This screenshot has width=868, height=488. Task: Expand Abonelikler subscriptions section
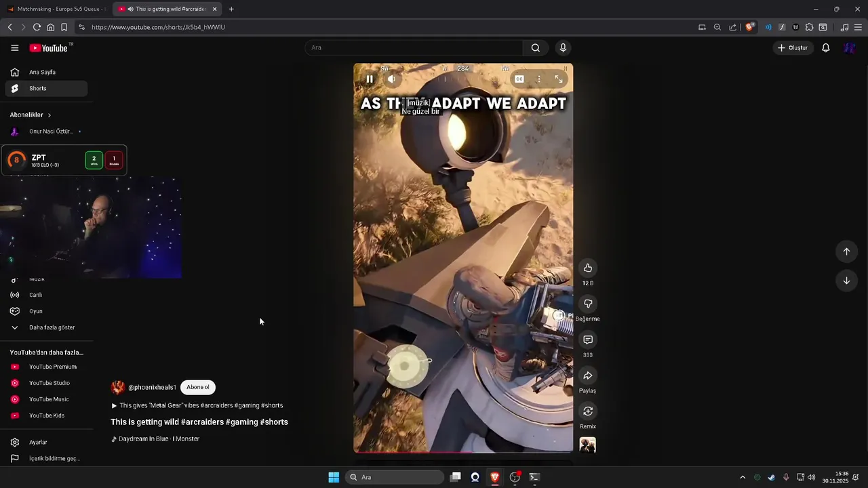tap(31, 115)
